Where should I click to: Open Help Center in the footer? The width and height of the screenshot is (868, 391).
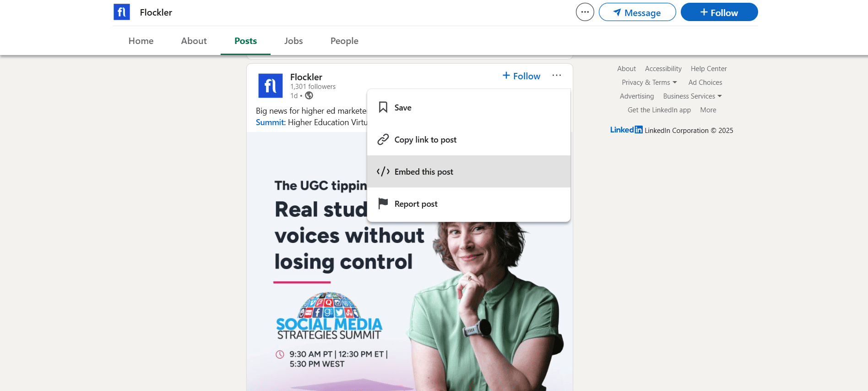[709, 69]
